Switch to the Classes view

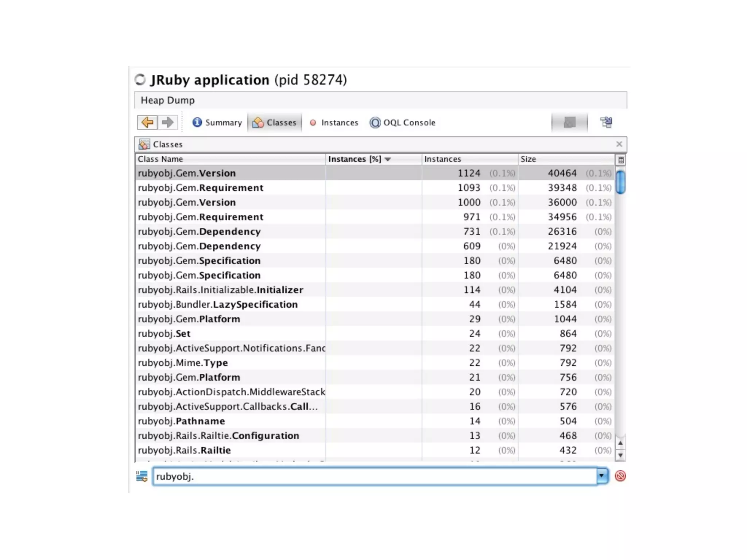pyautogui.click(x=275, y=122)
